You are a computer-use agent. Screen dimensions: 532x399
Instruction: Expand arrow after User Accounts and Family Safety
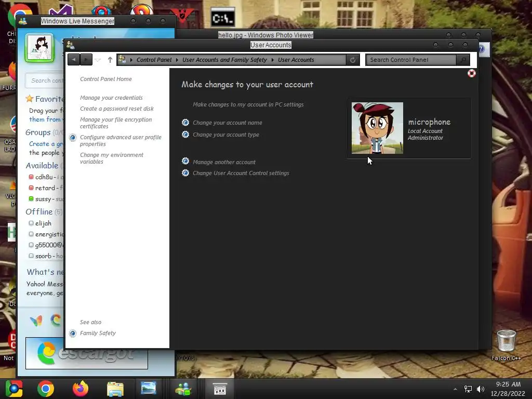click(272, 60)
